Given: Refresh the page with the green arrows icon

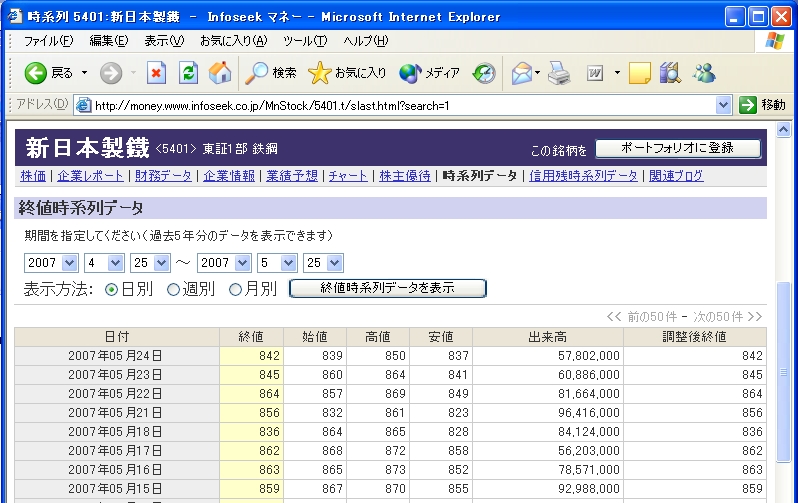Looking at the screenshot, I should tap(188, 73).
